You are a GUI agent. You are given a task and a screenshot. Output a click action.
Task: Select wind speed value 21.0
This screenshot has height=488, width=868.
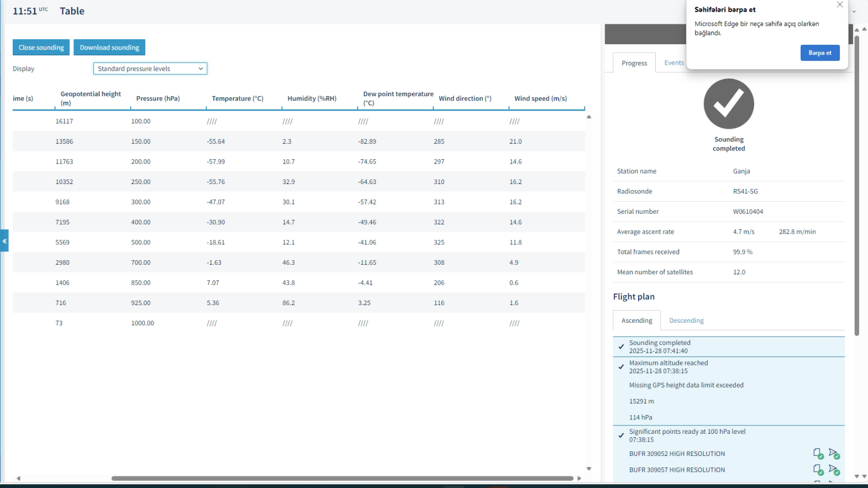[515, 141]
